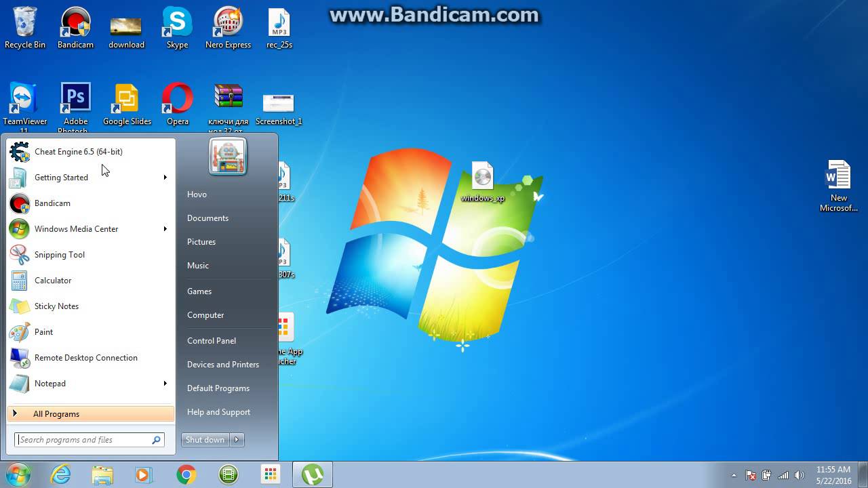This screenshot has width=868, height=488.
Task: Select the windows_xp disc image icon
Action: [x=482, y=182]
